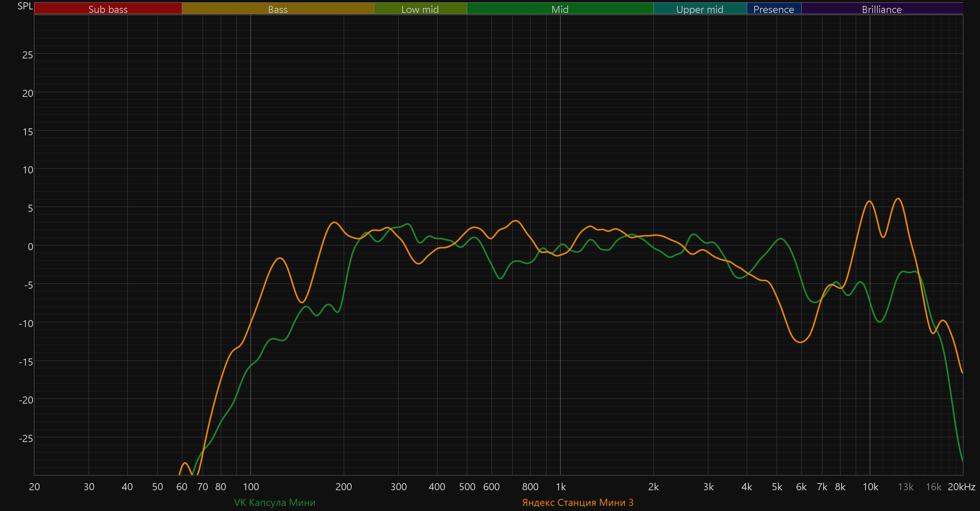This screenshot has height=511, width=980.
Task: Click the 25 dB level label
Action: click(27, 55)
